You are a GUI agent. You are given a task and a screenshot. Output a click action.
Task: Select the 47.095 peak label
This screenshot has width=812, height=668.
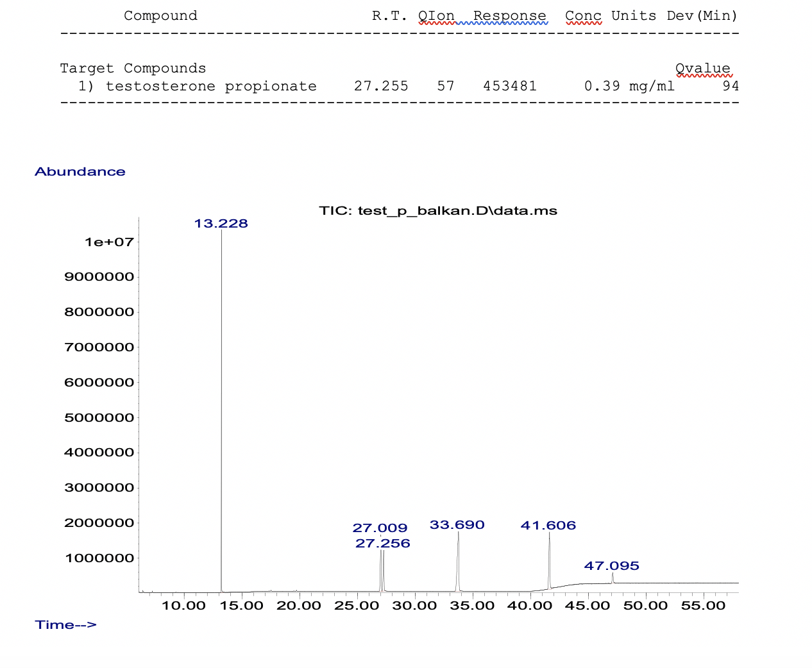tap(611, 566)
